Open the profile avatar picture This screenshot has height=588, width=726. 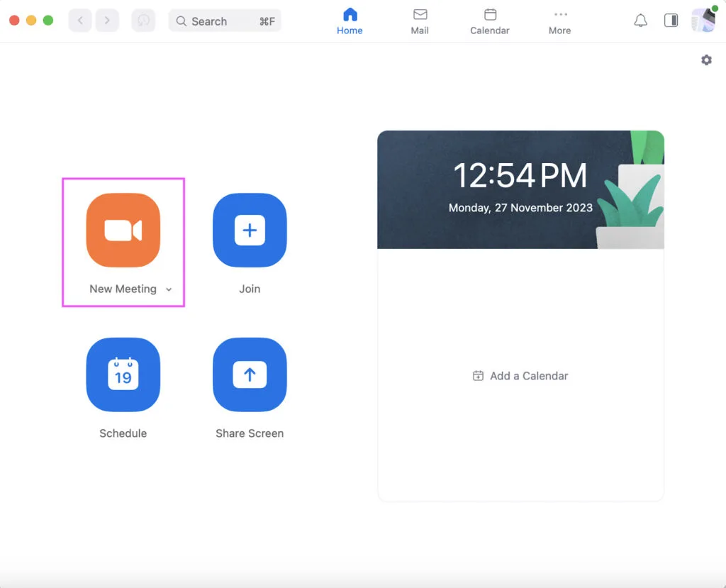(x=703, y=20)
